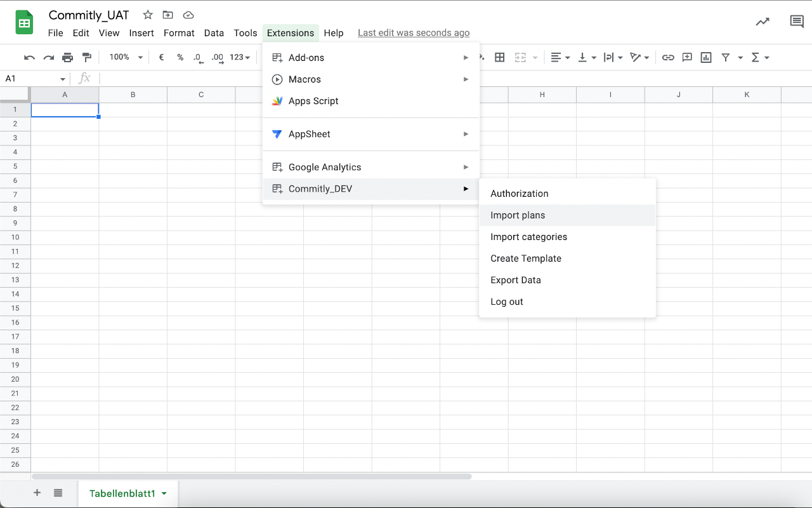Select the Paint format roller tool
Image resolution: width=812 pixels, height=508 pixels.
[x=87, y=58]
